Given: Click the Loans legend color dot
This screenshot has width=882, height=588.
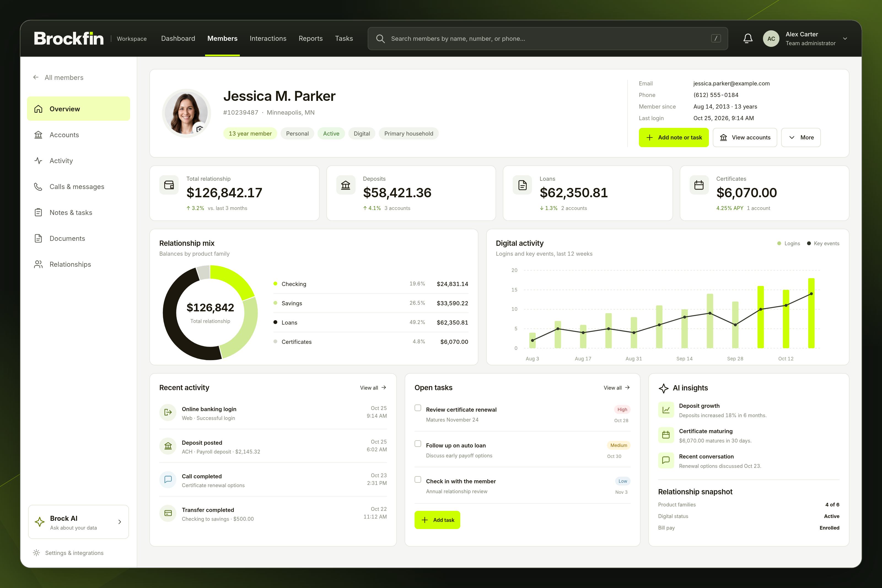Looking at the screenshot, I should pyautogui.click(x=275, y=322).
